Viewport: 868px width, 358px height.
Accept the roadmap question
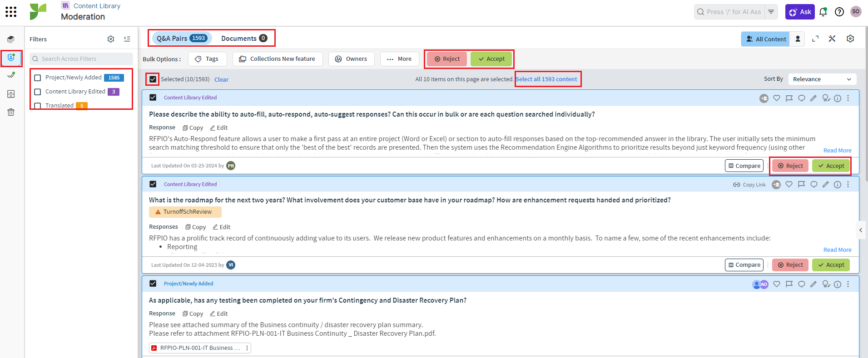coord(831,265)
